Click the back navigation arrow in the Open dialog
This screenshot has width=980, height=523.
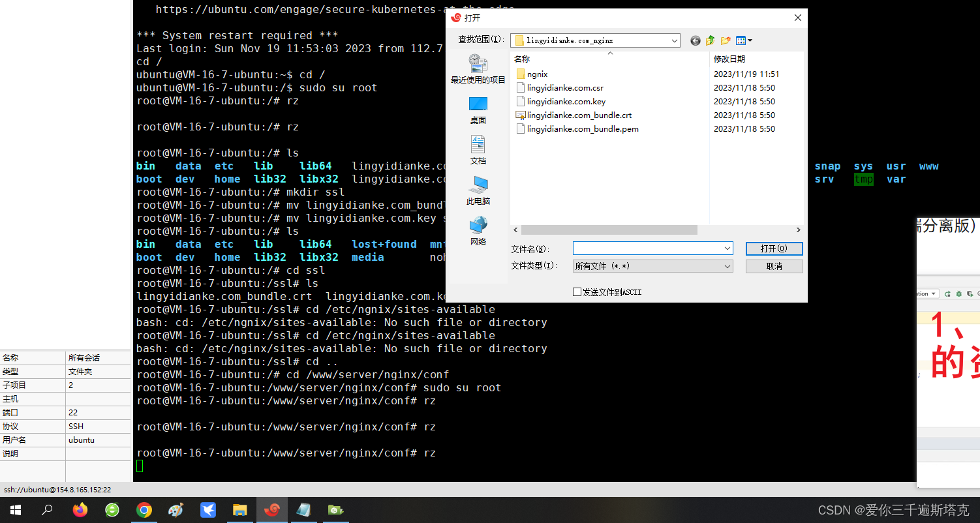(x=695, y=40)
